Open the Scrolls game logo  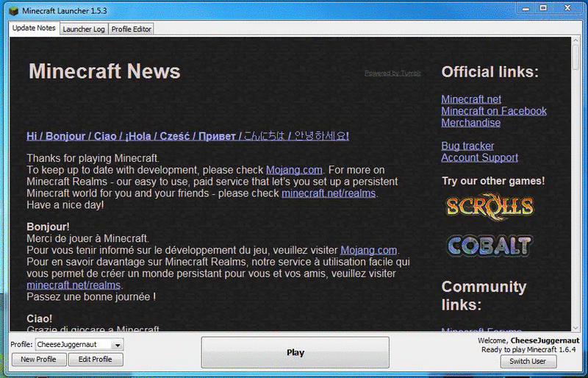click(490, 206)
